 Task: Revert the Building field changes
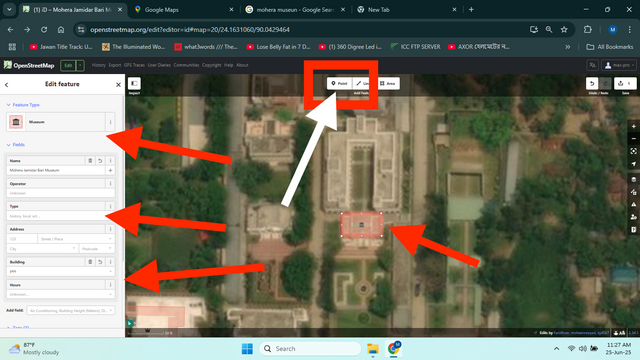pos(100,262)
